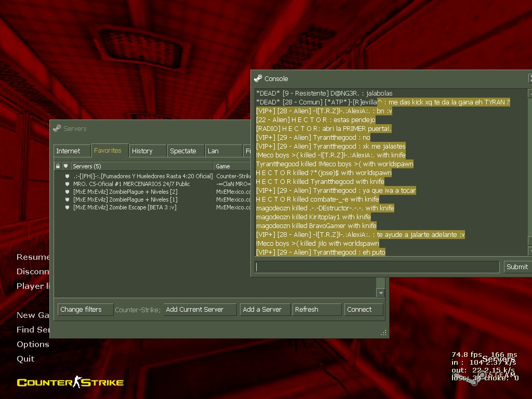Click the [RADIO] 'abri la PRIMER puerta!.' console line
This screenshot has width=532, height=399.
323,129
